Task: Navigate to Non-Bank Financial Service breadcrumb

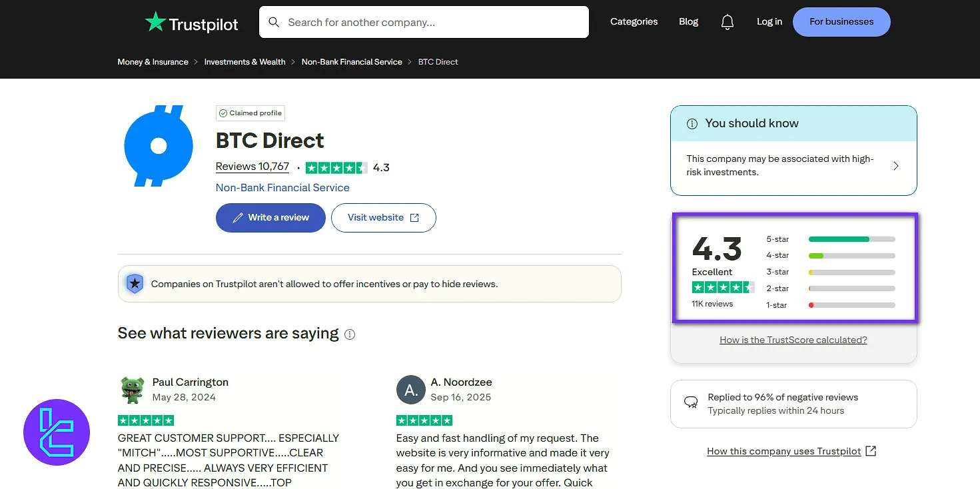Action: (352, 61)
